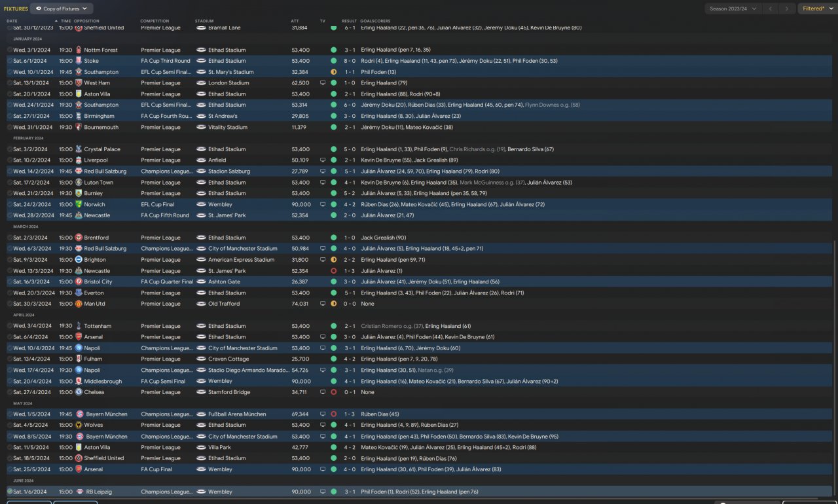This screenshot has width=838, height=504.
Task: Click the Aston Villa badge on 20/1/2024
Action: [79, 94]
